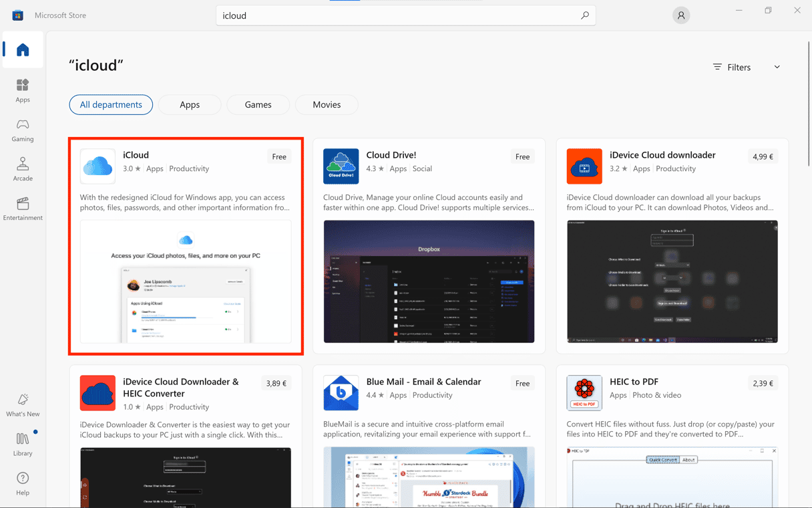
Task: Open the Cloud Drive! title
Action: [391, 155]
